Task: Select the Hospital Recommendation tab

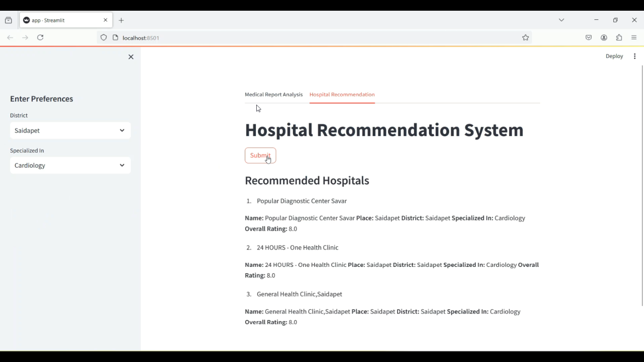Action: coord(342,94)
